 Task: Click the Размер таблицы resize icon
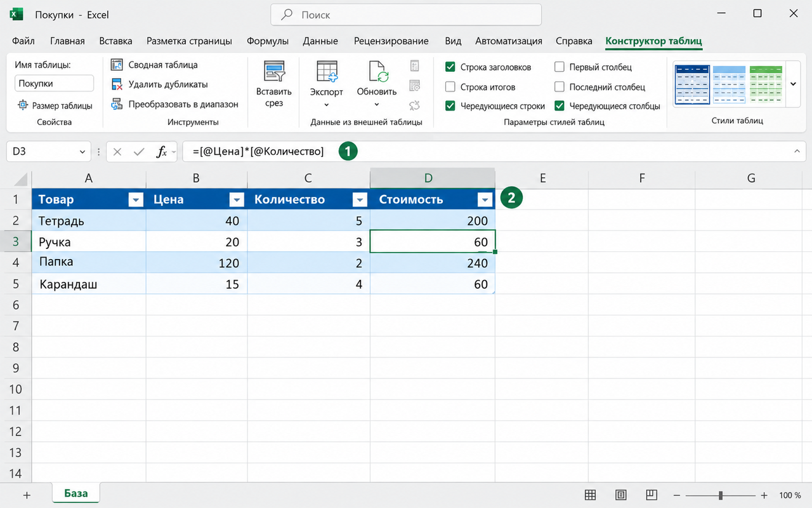[x=23, y=105]
